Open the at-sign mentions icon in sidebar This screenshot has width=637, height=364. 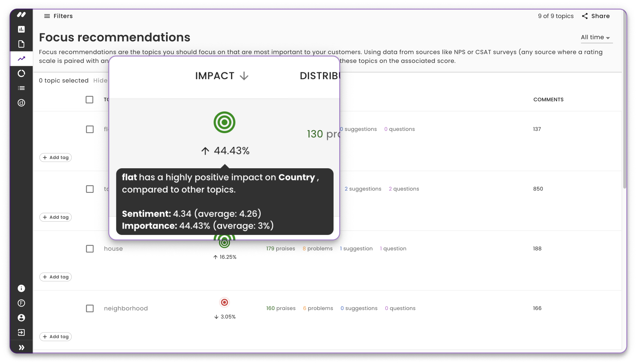tap(21, 103)
